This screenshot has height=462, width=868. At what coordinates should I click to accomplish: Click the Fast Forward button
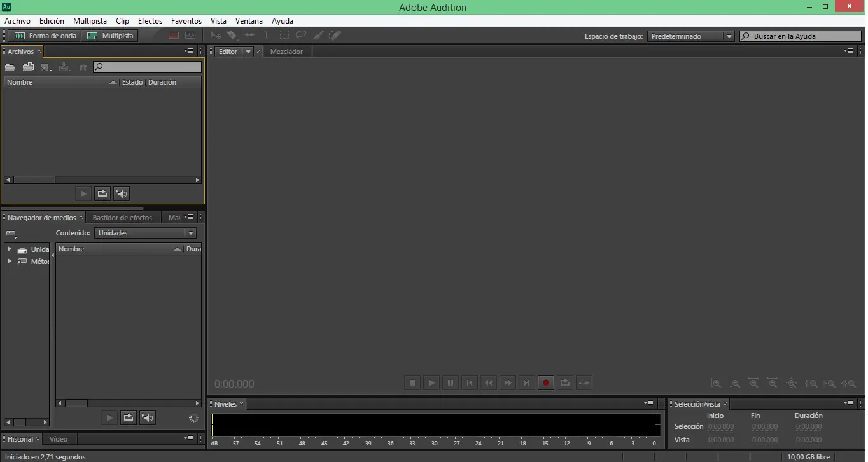508,383
